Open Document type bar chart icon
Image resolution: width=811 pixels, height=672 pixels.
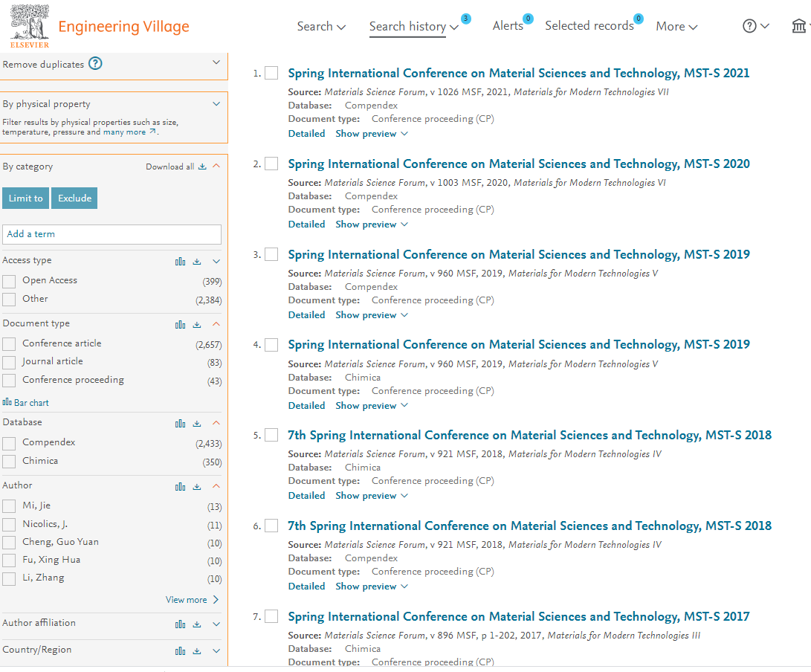180,325
